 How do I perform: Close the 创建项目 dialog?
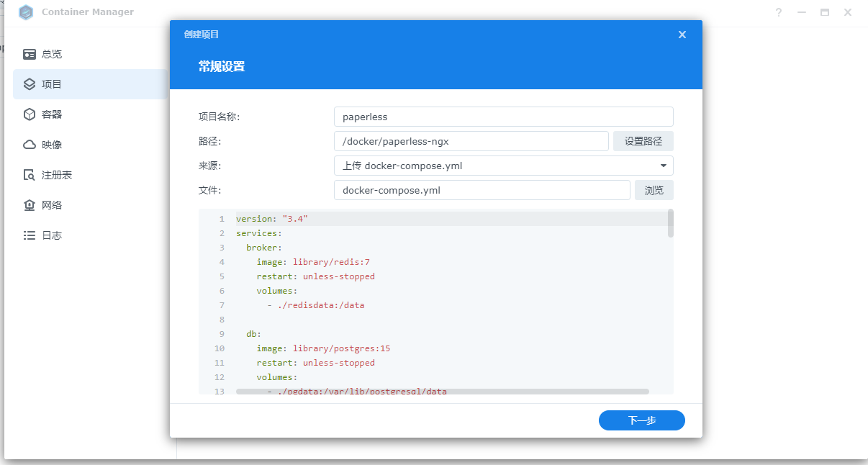(682, 35)
